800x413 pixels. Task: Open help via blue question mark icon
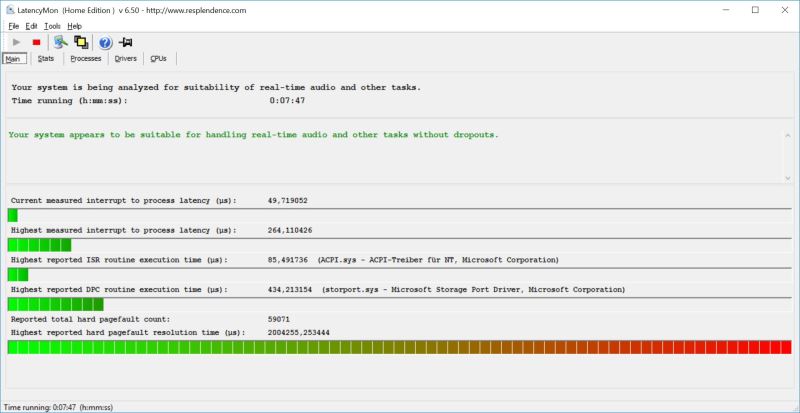point(105,42)
